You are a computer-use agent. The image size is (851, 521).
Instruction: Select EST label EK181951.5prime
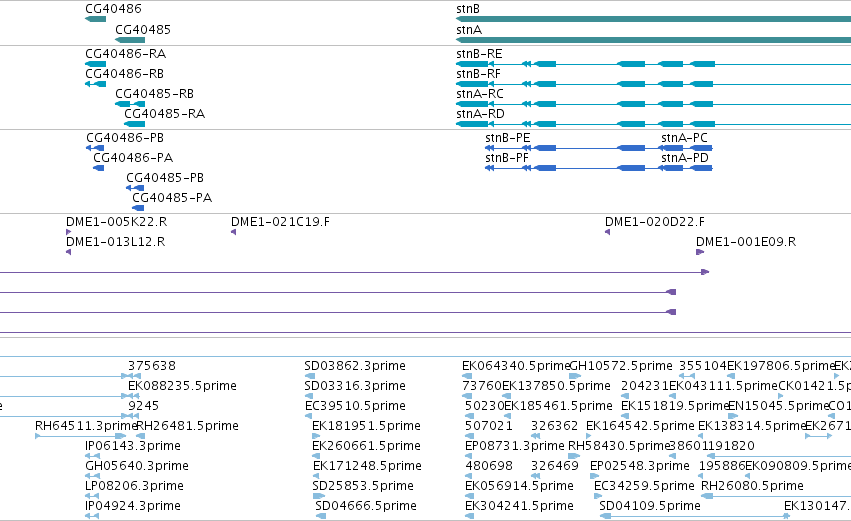(366, 426)
